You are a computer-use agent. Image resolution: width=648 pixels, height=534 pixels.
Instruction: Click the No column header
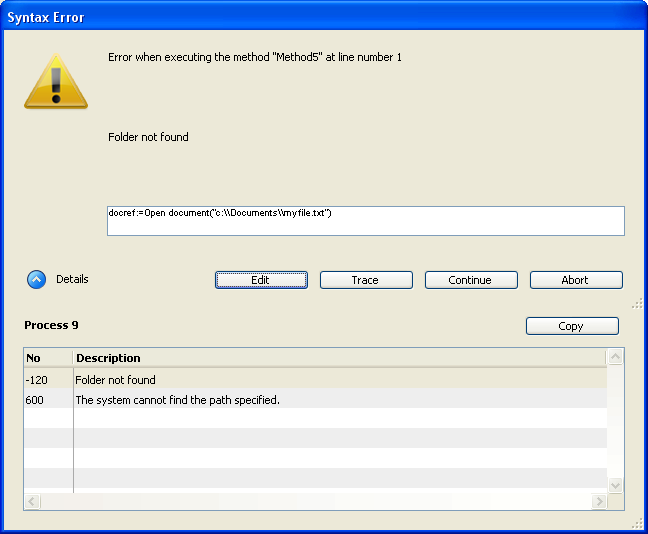[x=47, y=358]
